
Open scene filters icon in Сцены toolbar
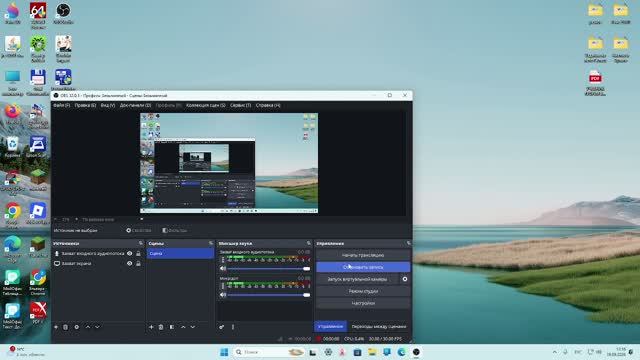[172, 327]
